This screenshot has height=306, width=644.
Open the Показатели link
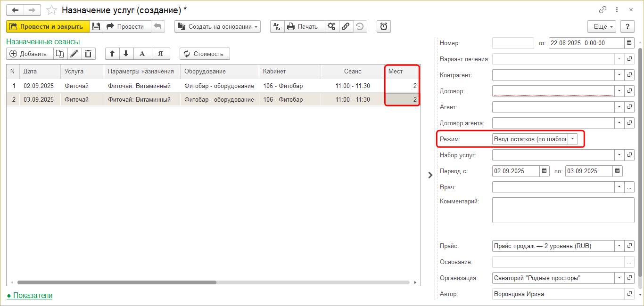tap(30, 295)
